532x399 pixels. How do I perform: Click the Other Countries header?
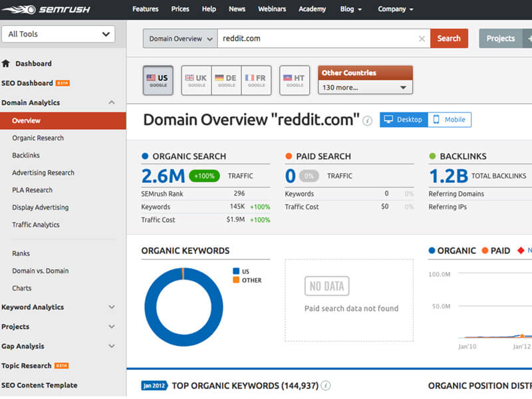365,73
